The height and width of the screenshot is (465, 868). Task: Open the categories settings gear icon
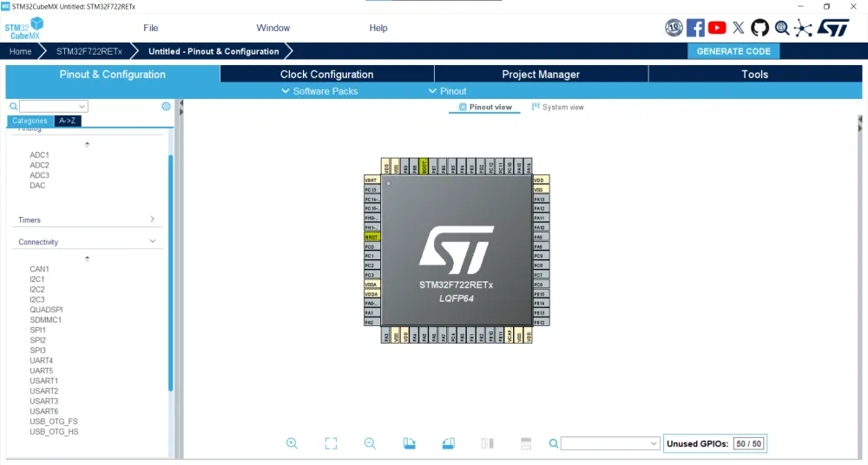166,107
